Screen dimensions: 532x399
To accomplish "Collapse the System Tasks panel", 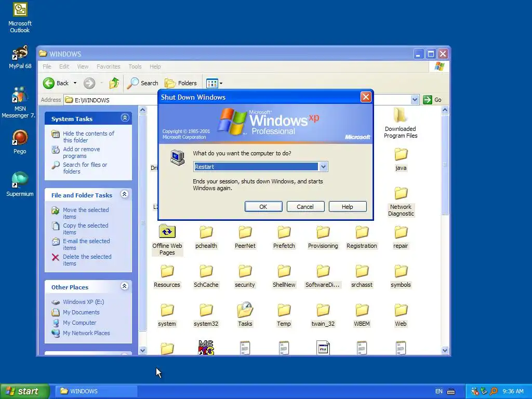I will click(125, 118).
